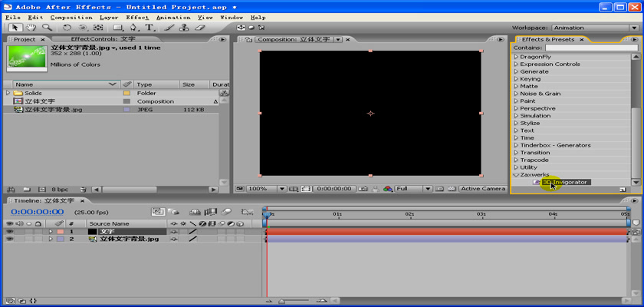Viewport: 644px width, 307px height.
Task: Open the Workspace Animation dropdown
Action: [595, 28]
